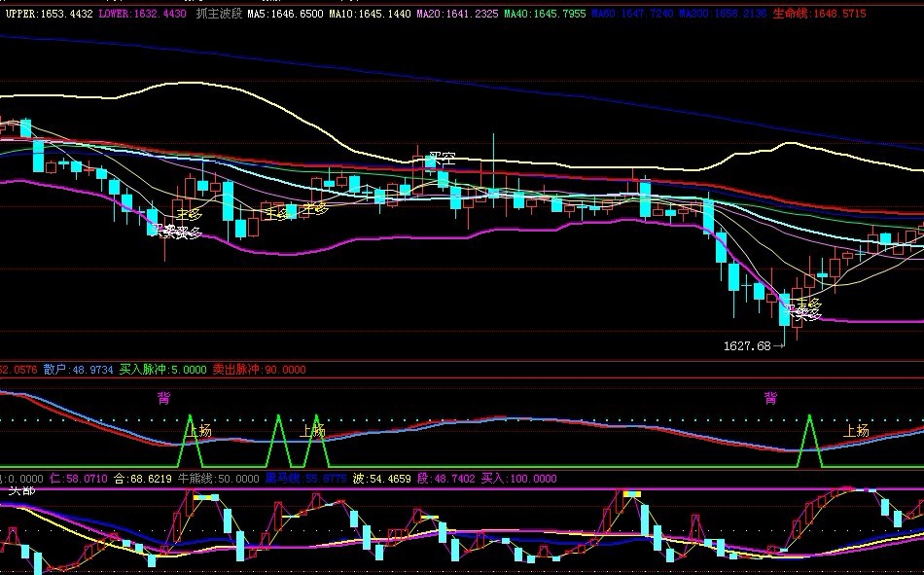Select the 仁:58.0710 indicator value
Image resolution: width=924 pixels, height=575 pixels.
point(79,479)
